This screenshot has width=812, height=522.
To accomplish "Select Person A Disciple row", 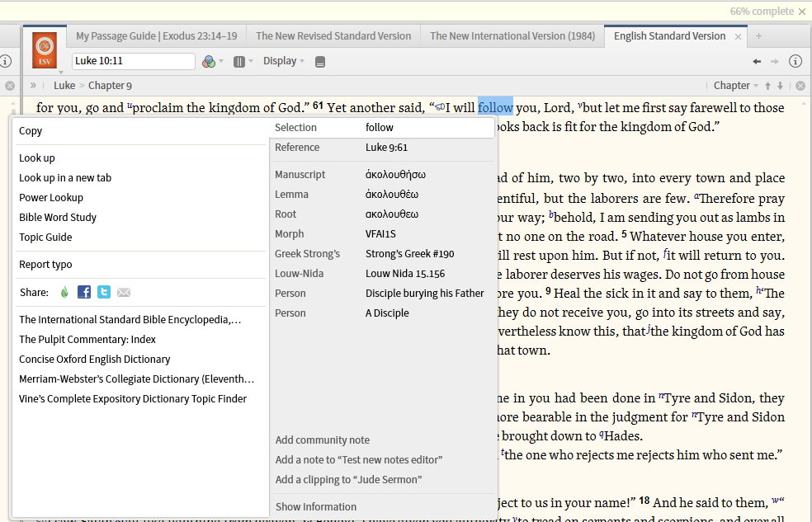I will [383, 313].
